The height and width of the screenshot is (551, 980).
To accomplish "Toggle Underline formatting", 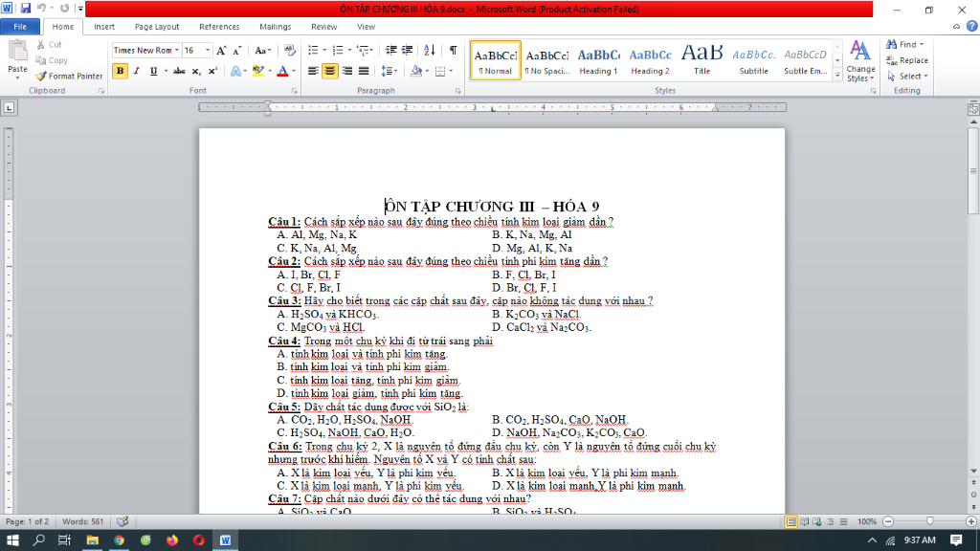I will click(x=153, y=71).
